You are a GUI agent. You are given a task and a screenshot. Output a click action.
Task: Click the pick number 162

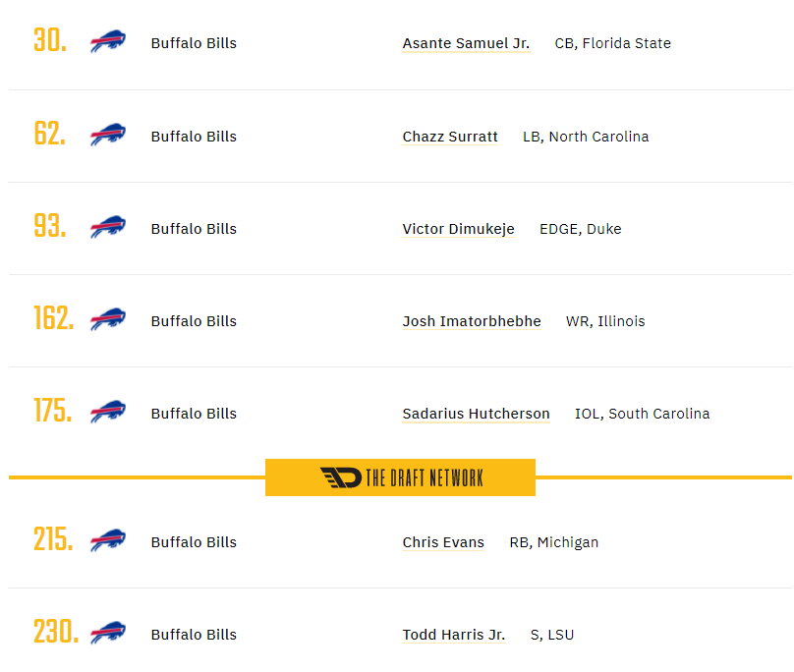coord(54,318)
